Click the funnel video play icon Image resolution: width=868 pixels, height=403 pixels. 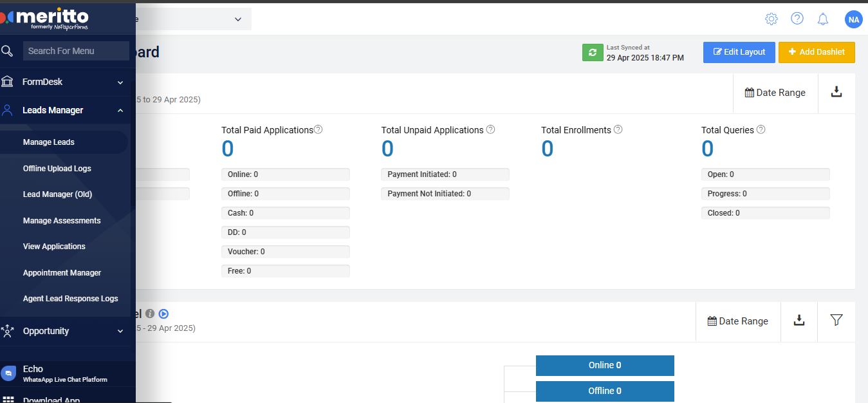[163, 314]
